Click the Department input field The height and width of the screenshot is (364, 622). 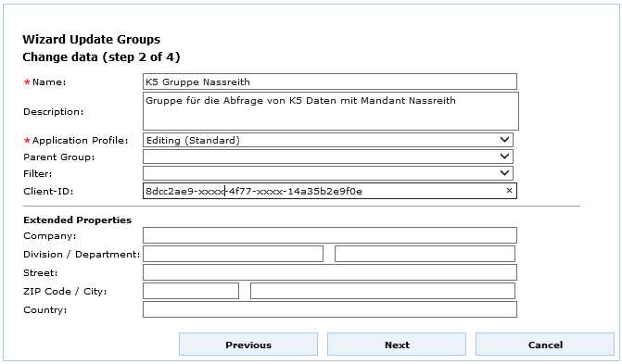[425, 254]
